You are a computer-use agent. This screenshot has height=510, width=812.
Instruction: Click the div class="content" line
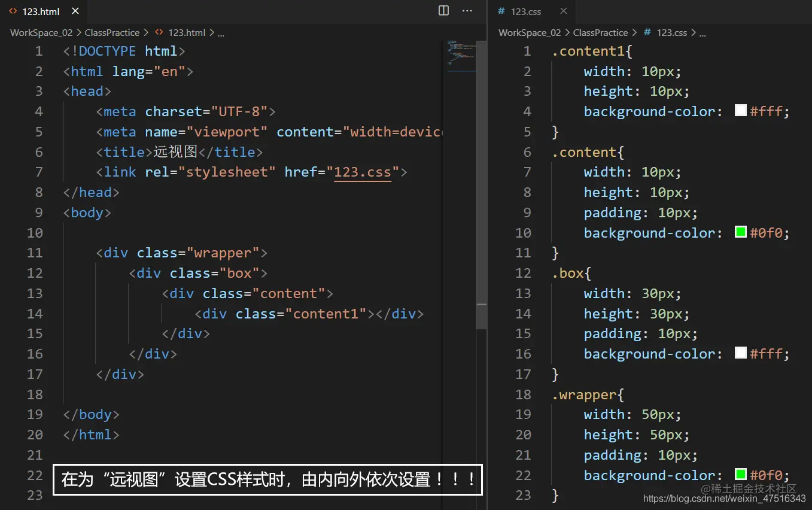click(247, 293)
